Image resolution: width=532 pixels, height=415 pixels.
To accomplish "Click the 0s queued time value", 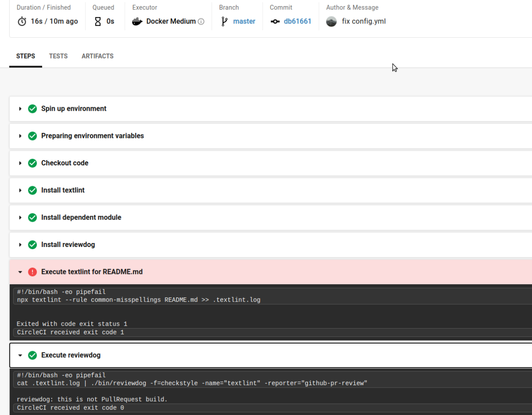I will [110, 21].
